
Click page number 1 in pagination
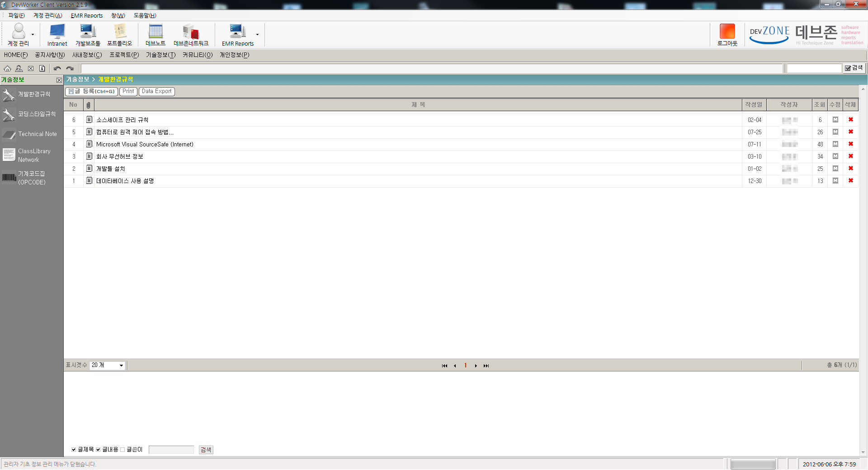click(465, 366)
